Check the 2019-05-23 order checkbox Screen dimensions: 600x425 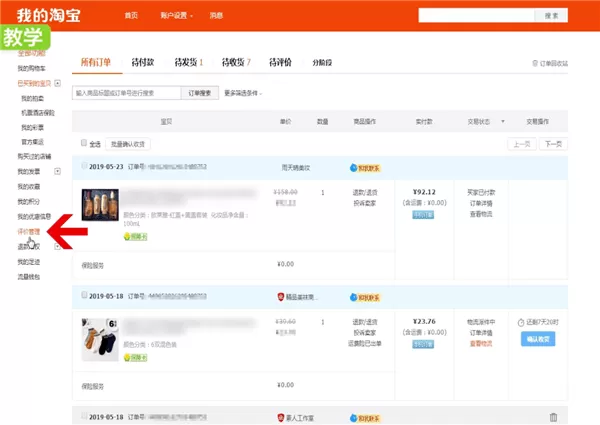[84, 166]
